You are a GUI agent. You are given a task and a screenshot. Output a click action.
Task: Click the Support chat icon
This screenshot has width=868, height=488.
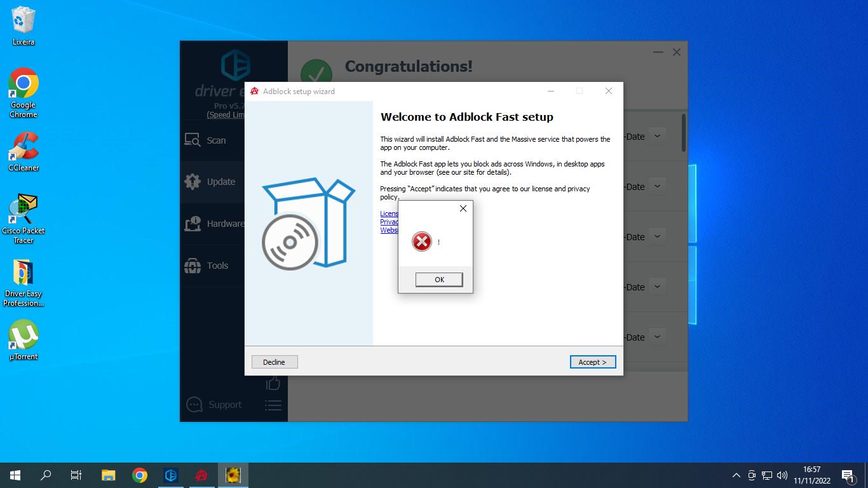[x=194, y=405]
